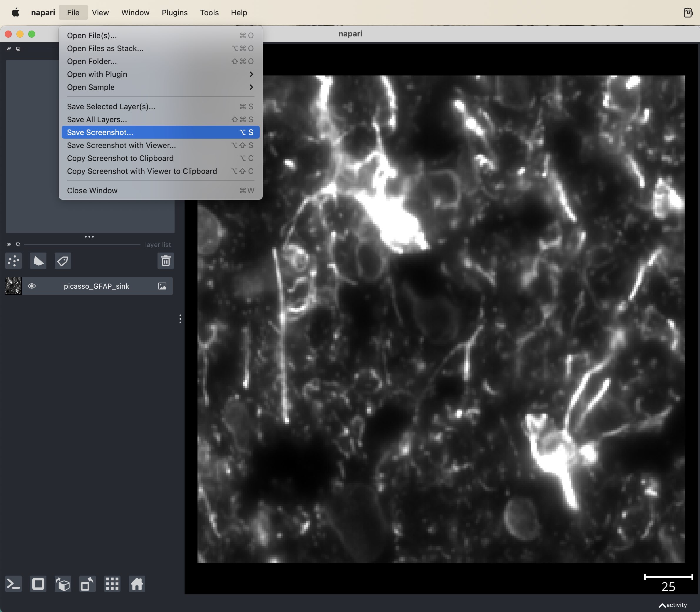700x612 pixels.
Task: Float the layer controls panel icon
Action: click(18, 49)
